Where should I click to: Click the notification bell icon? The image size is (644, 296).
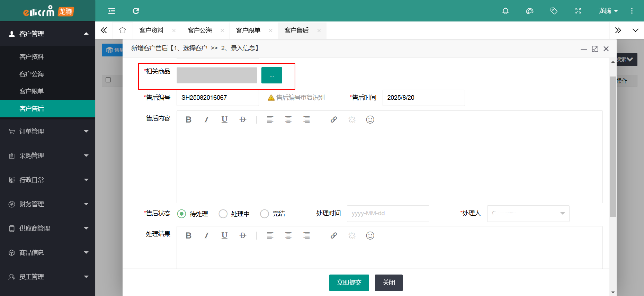pos(505,11)
